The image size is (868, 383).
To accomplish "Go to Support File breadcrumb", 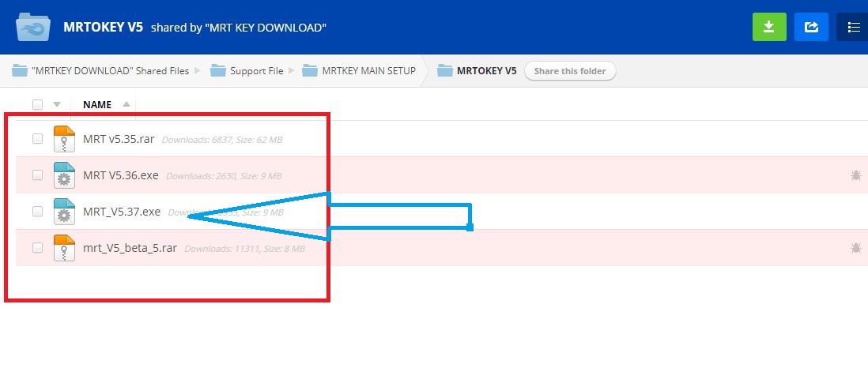I will 257,71.
